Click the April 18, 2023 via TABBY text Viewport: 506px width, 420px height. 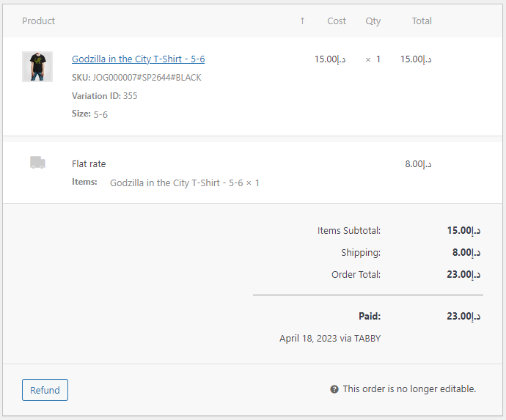330,339
